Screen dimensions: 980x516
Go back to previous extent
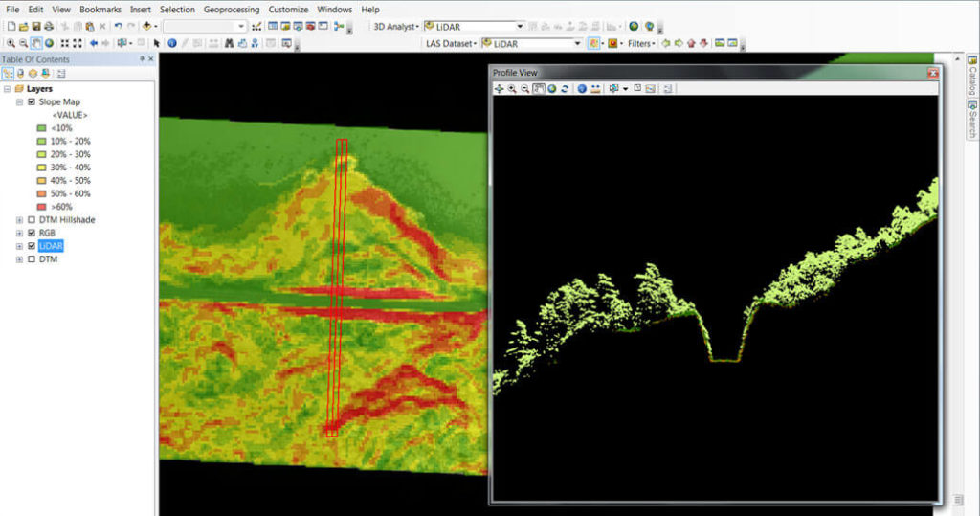tap(94, 43)
